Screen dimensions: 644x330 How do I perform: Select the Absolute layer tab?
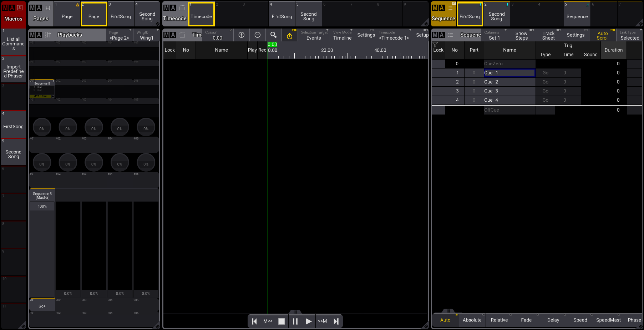point(472,320)
